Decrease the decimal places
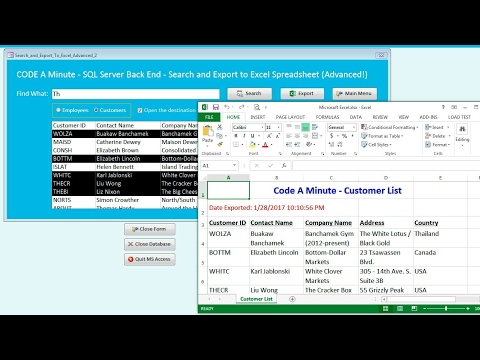 (x=340, y=144)
